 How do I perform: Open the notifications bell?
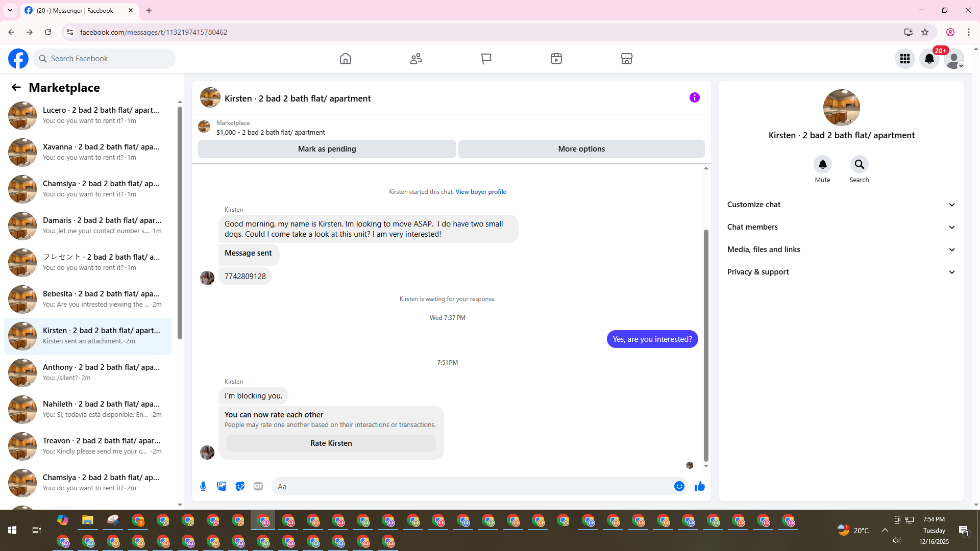tap(929, 59)
